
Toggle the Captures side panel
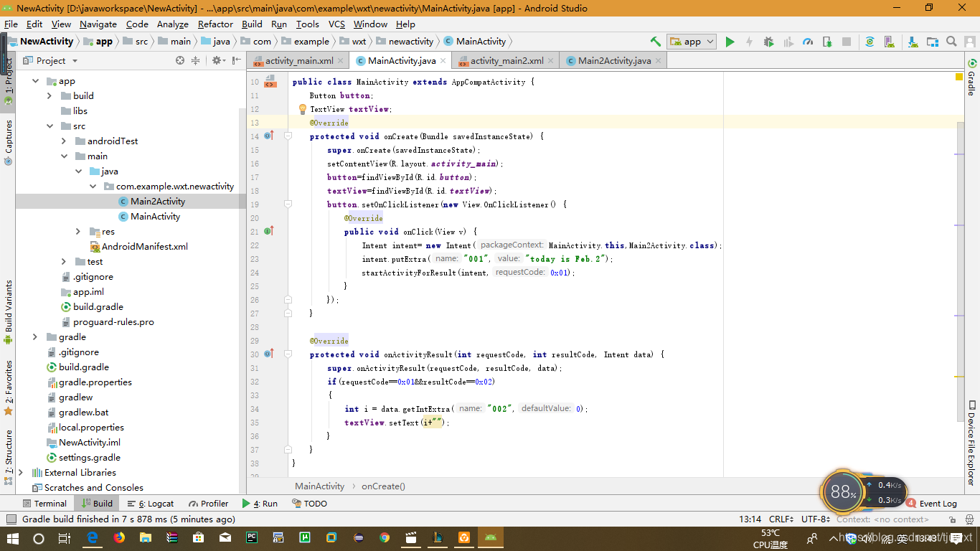click(x=9, y=142)
